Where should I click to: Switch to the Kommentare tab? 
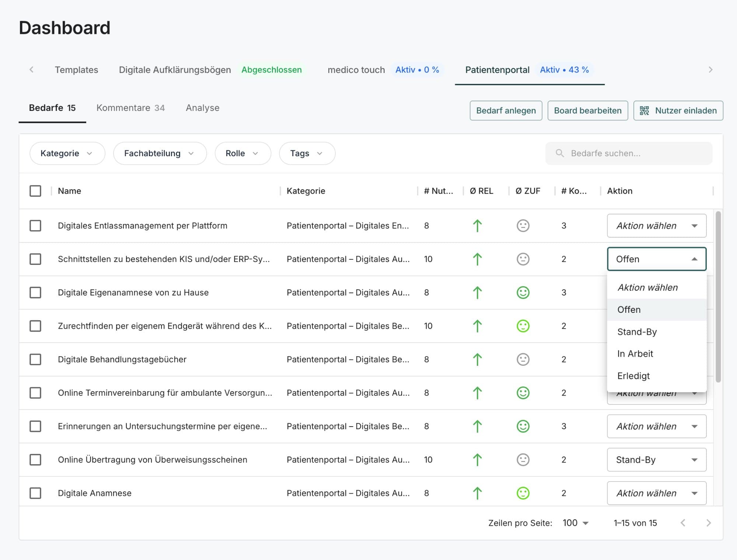click(x=130, y=108)
